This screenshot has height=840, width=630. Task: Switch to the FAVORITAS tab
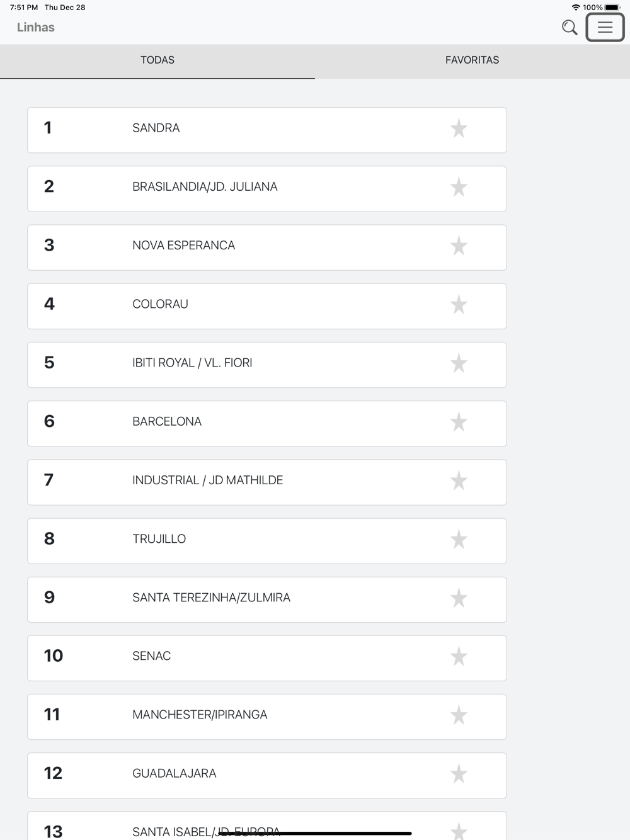pos(472,60)
